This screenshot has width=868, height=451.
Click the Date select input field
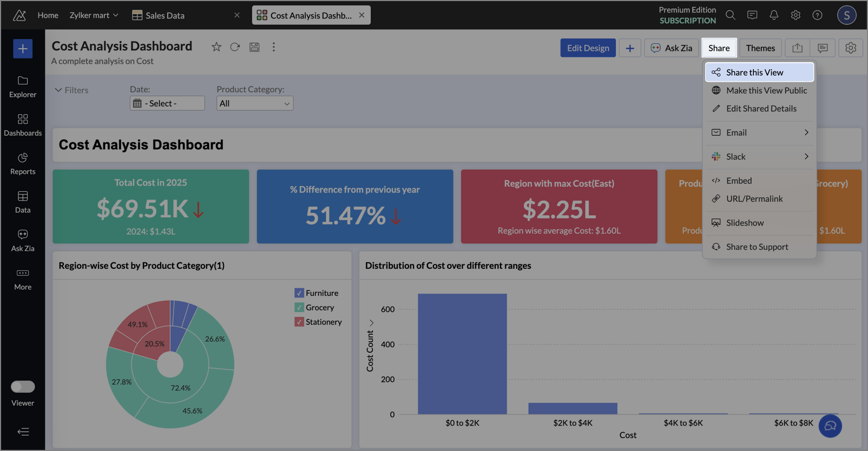pyautogui.click(x=167, y=103)
